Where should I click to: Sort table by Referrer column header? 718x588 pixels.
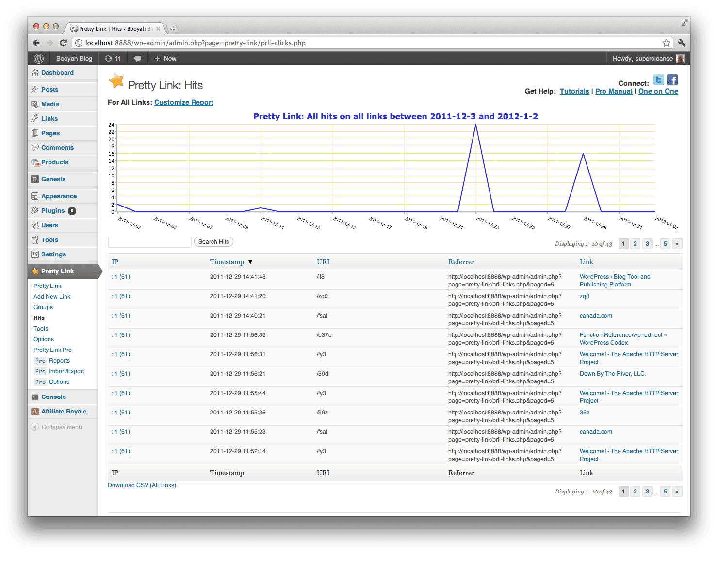(x=461, y=262)
